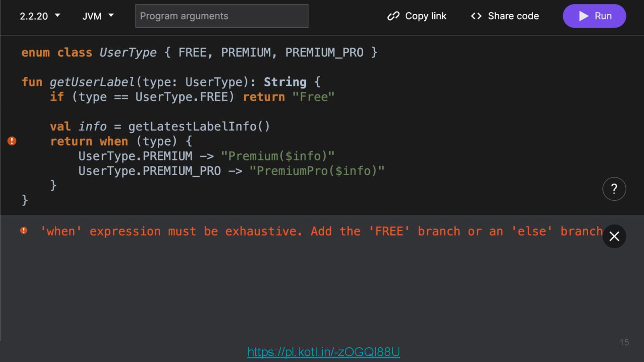
Task: Close the error output panel
Action: coord(614,236)
